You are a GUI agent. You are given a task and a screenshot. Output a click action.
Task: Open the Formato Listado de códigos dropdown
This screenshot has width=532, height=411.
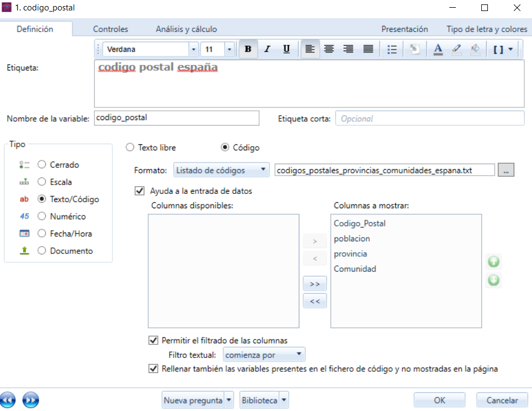pos(221,170)
